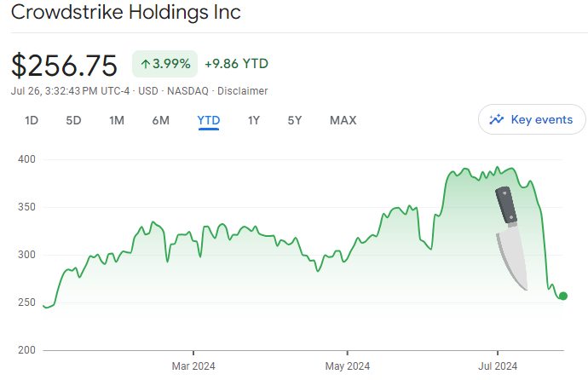Show the 6M chart range
The height and width of the screenshot is (380, 588).
pyautogui.click(x=160, y=120)
